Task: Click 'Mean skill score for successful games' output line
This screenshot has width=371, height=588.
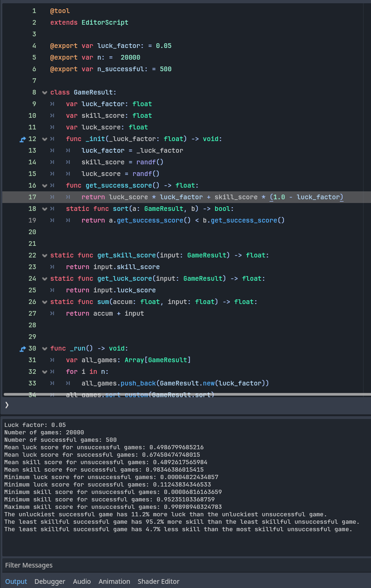Action: point(104,469)
